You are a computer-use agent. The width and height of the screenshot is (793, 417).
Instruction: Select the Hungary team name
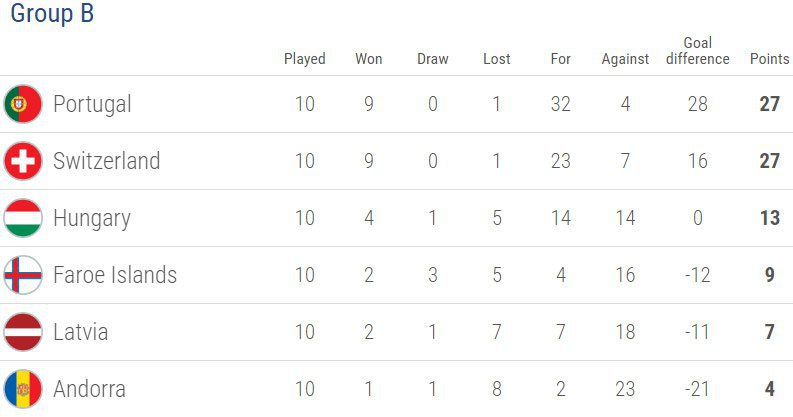(x=92, y=218)
